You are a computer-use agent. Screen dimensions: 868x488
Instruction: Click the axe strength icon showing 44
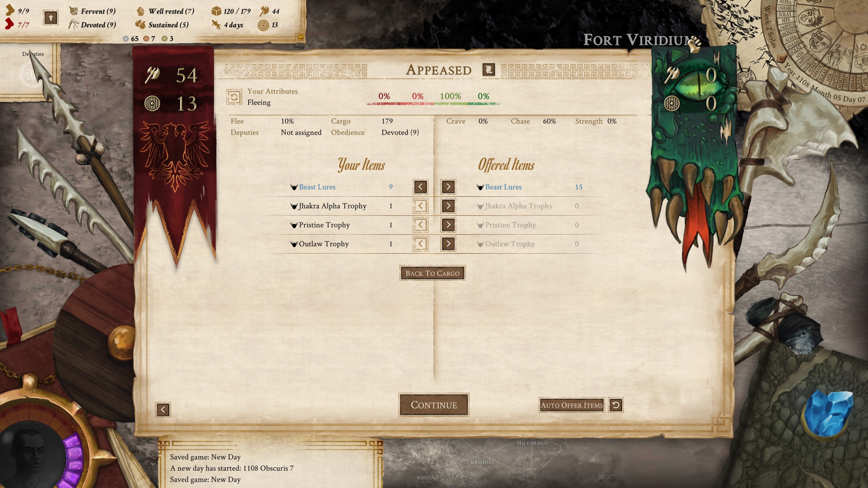264,11
